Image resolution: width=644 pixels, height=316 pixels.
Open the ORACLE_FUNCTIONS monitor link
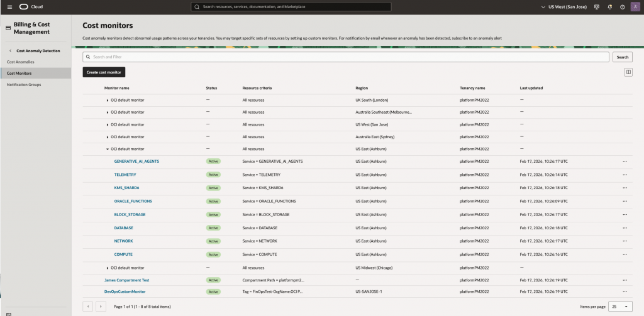(133, 202)
